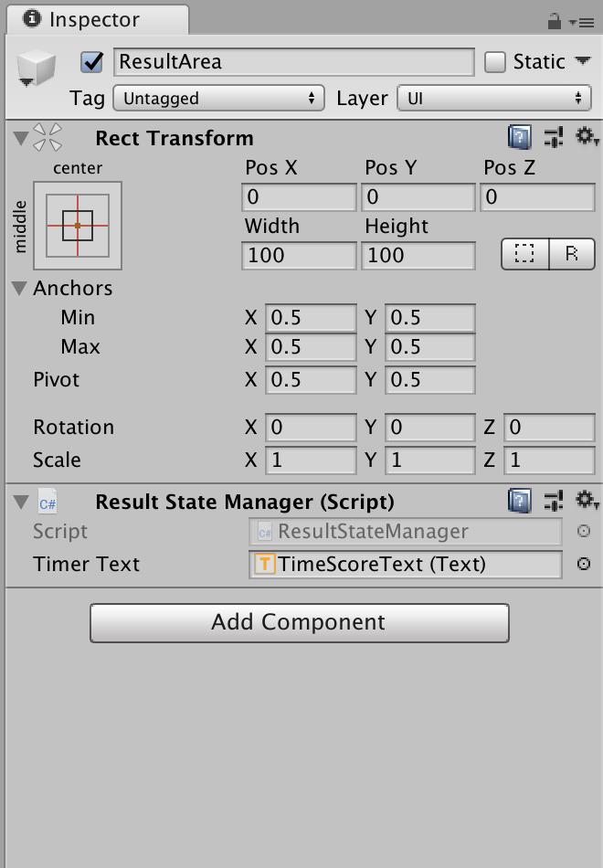The width and height of the screenshot is (603, 868).
Task: Open Result State Manager help icon
Action: click(519, 501)
